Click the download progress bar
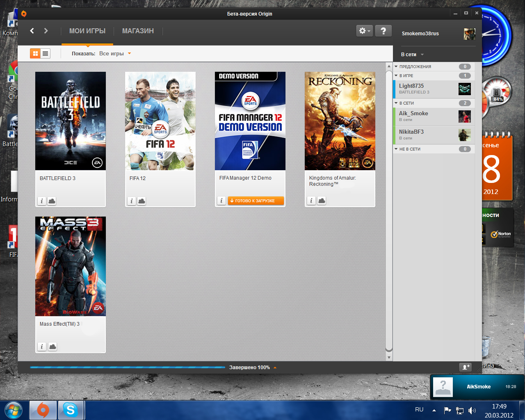This screenshot has width=525, height=420. tap(128, 367)
